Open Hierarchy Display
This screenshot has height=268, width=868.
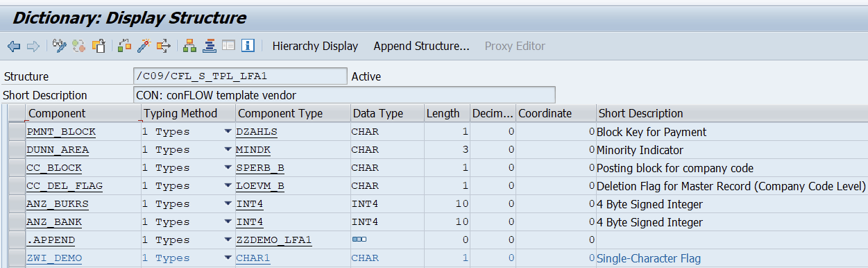315,47
